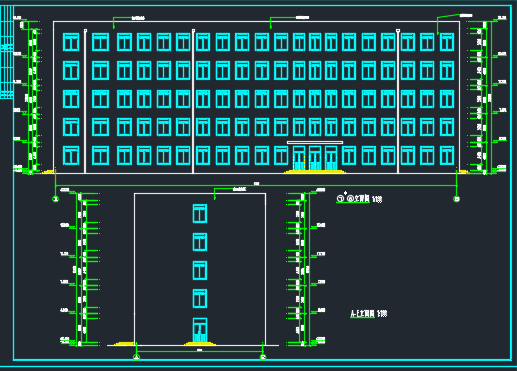Pick the left axis bubble under the front elevation

point(55,199)
